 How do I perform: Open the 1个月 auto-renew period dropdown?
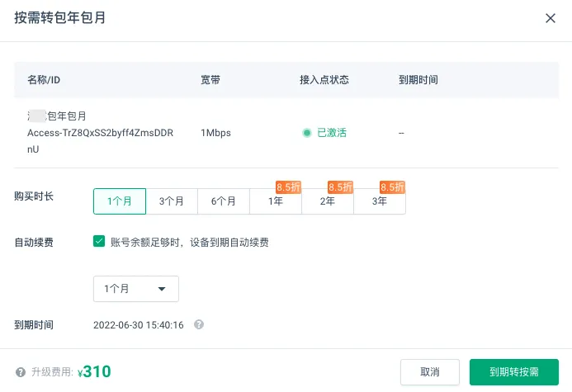[x=136, y=289]
